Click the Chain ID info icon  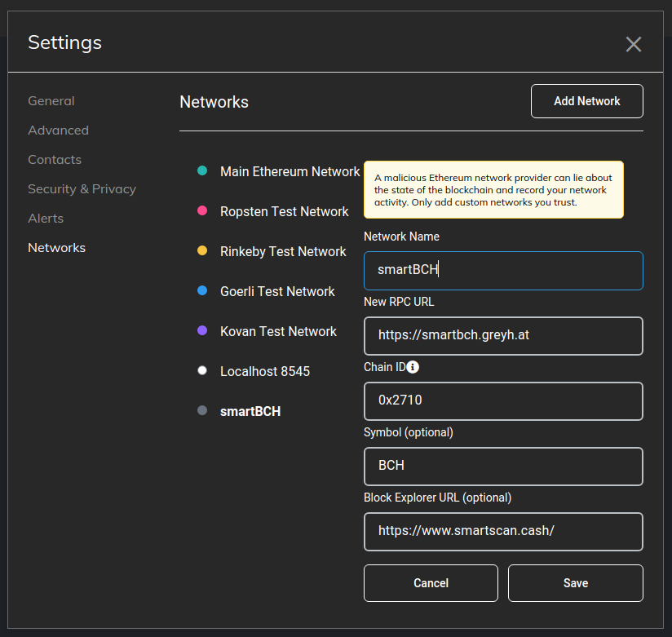pyautogui.click(x=413, y=367)
